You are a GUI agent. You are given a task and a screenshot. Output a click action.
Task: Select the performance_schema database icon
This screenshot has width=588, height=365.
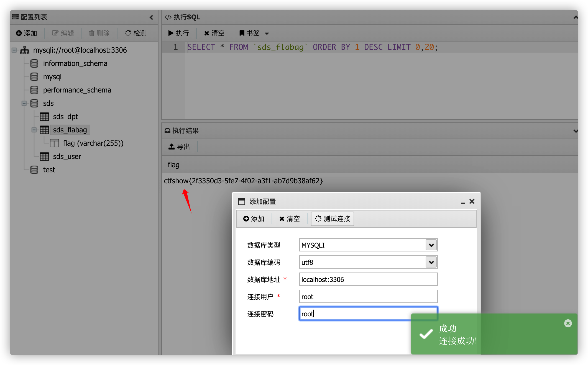(34, 90)
